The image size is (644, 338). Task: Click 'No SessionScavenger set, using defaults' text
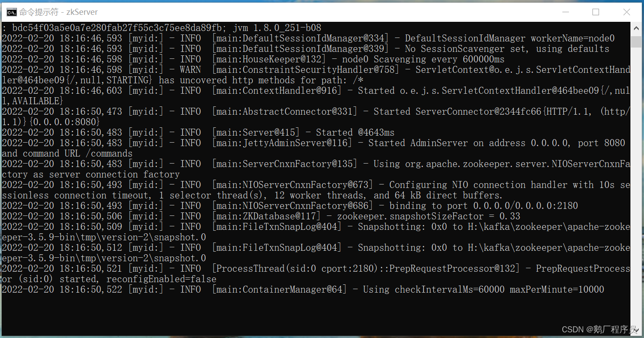click(x=507, y=49)
